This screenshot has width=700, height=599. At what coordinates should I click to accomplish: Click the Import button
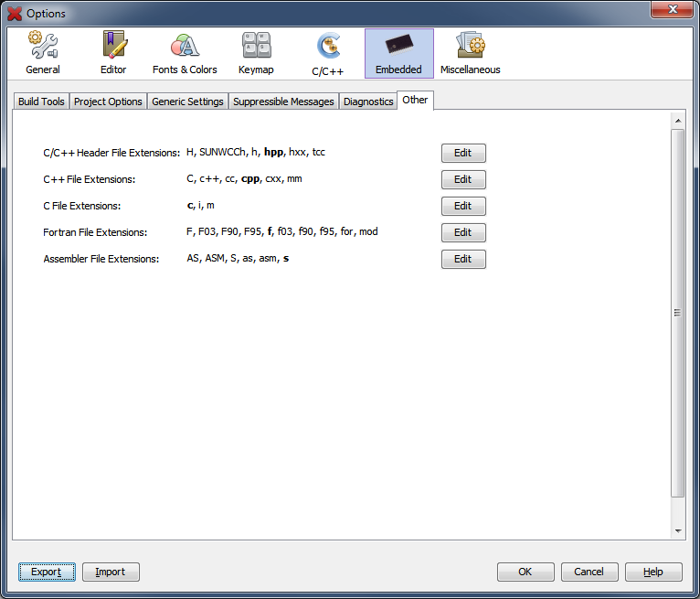pos(111,572)
